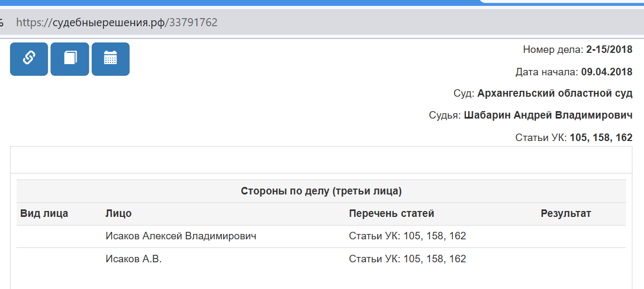Viewport: 644px width, 289px height.
Task: Click the Судья label
Action: [x=445, y=115]
